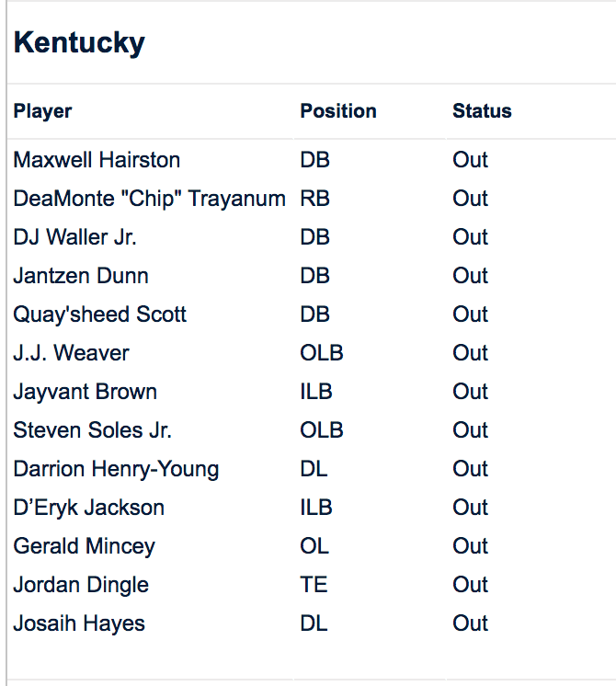Screen dimensions: 616x686
Task: Click Steven Soles Jr.'s name
Action: [x=92, y=430]
